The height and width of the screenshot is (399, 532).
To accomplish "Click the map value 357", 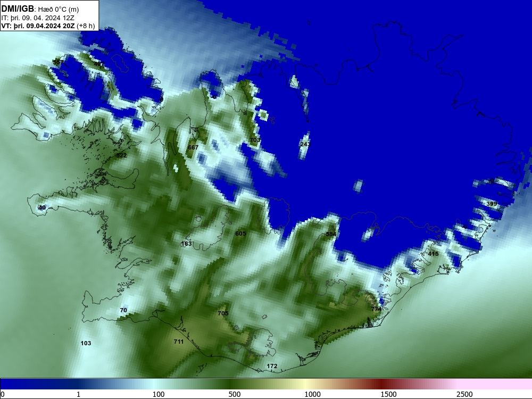I will pos(57,62).
